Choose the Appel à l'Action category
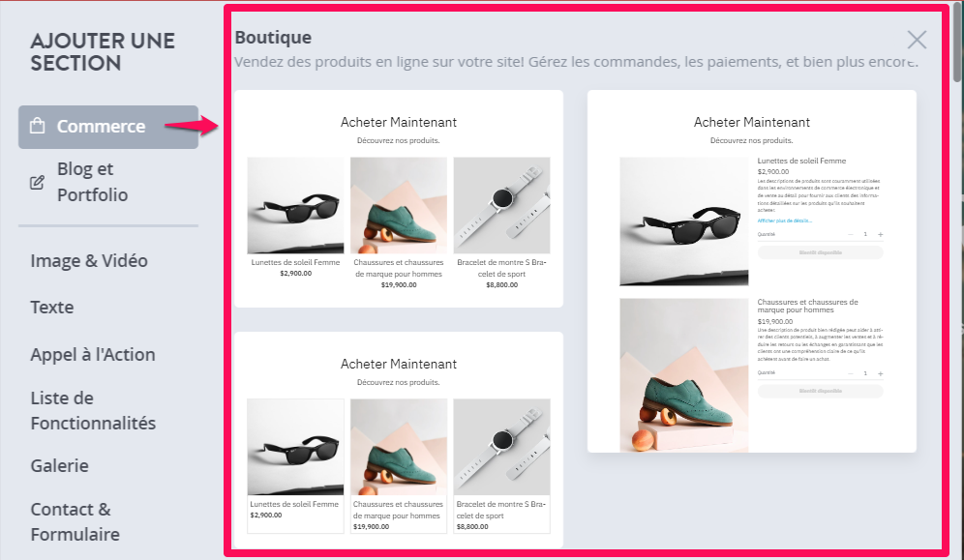 click(x=93, y=354)
